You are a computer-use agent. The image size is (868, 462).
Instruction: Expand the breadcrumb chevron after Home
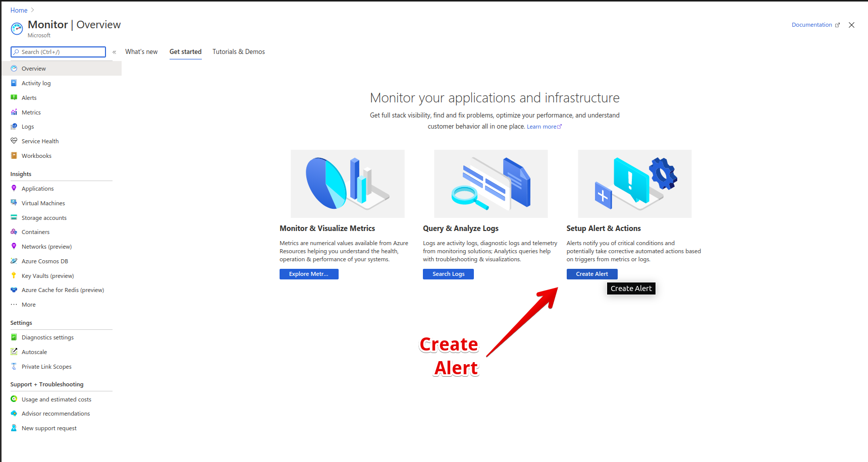[33, 10]
